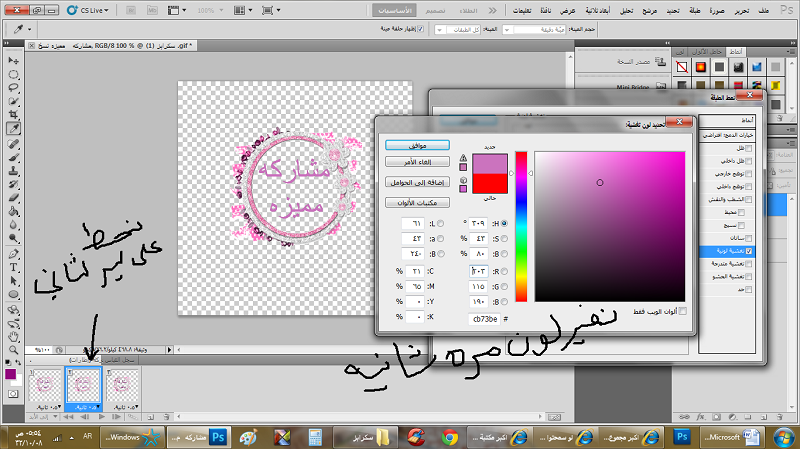
Task: Select the Elliptical Marquee tool
Action: (15, 74)
